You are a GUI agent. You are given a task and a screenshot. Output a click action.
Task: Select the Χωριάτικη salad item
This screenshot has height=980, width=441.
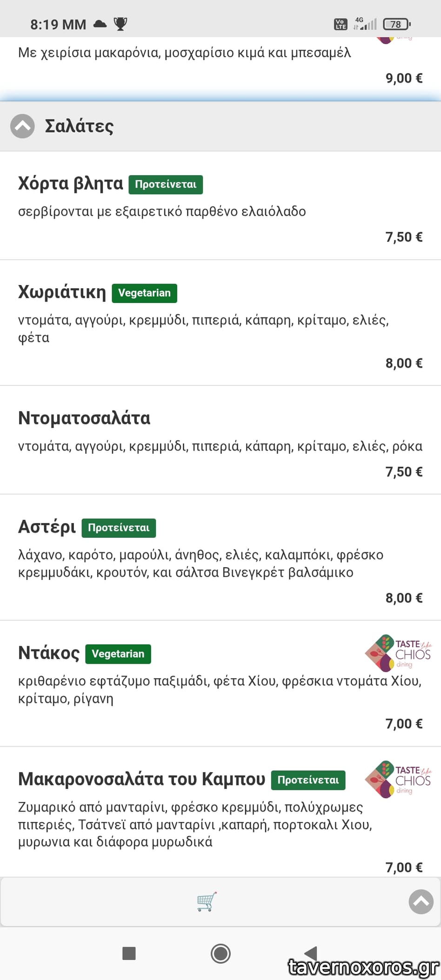pyautogui.click(x=62, y=292)
